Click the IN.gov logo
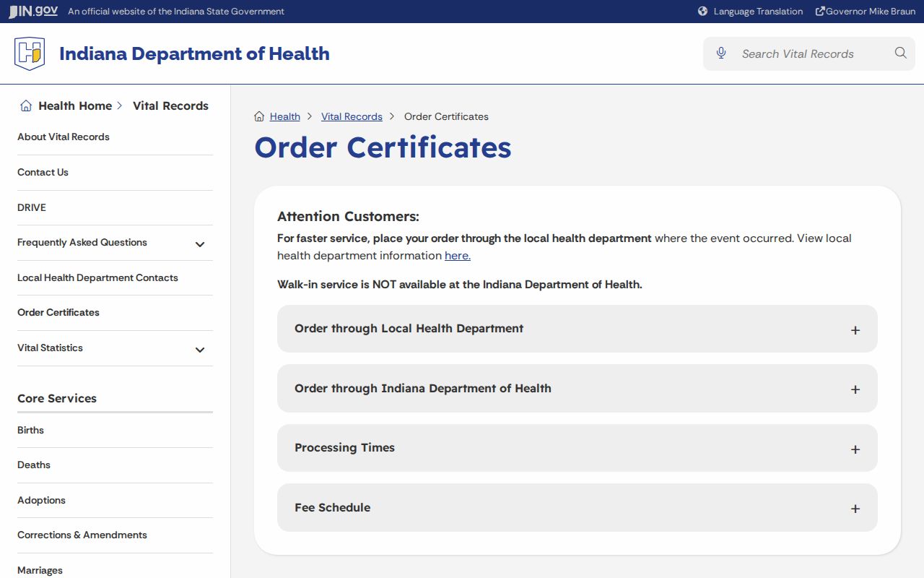 (x=33, y=12)
